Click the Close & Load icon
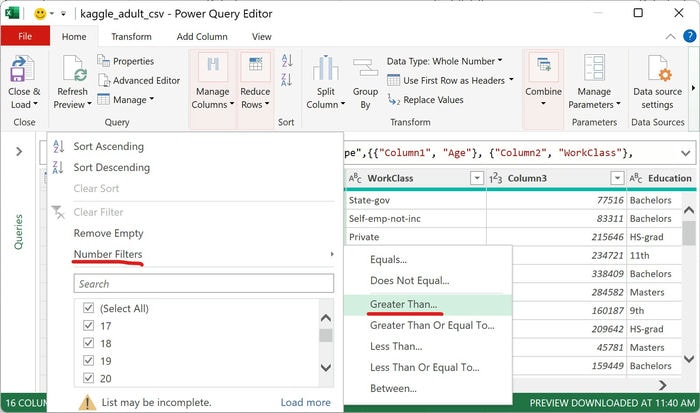 coord(22,68)
